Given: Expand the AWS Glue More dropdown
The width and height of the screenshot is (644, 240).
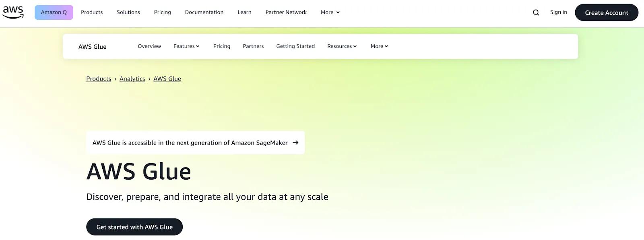Looking at the screenshot, I should point(379,46).
